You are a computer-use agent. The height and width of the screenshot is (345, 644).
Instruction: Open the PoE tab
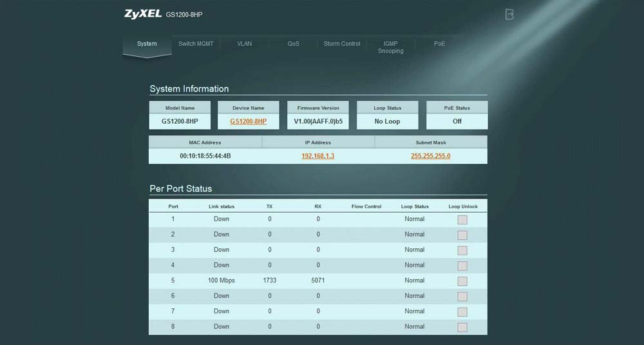click(x=439, y=44)
